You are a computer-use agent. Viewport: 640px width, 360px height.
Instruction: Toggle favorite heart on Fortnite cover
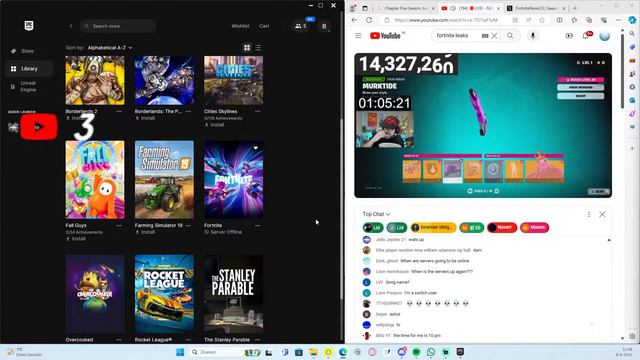256,148
